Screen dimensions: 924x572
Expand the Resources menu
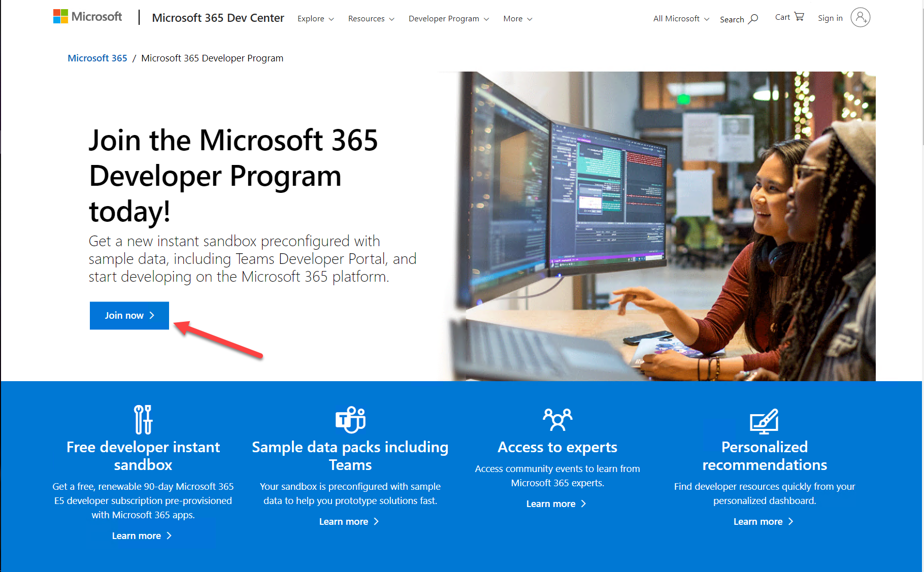371,19
